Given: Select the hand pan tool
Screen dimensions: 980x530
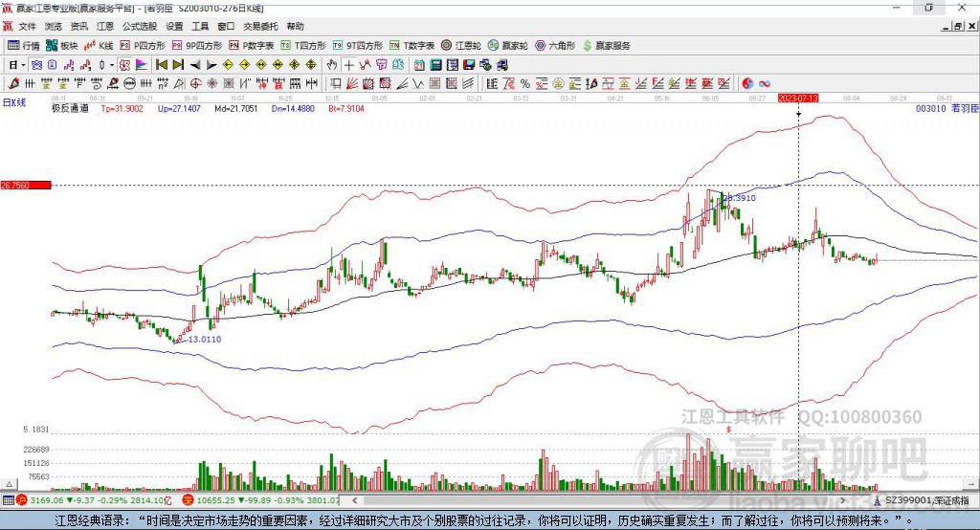Looking at the screenshot, I should coord(332,65).
